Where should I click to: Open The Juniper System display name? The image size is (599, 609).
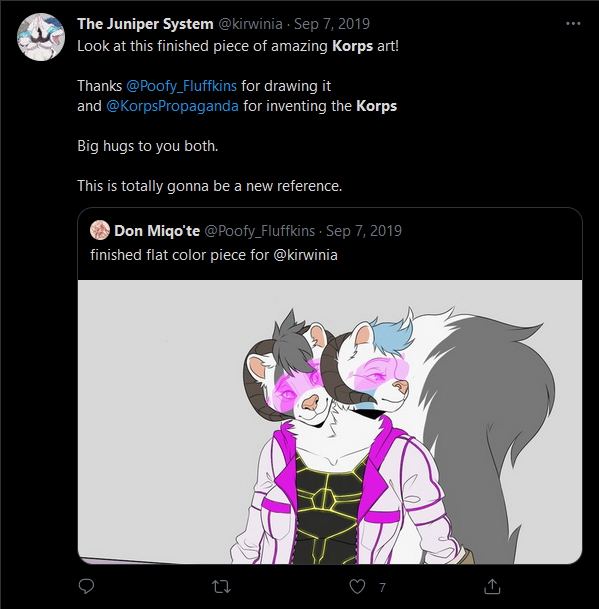click(145, 24)
